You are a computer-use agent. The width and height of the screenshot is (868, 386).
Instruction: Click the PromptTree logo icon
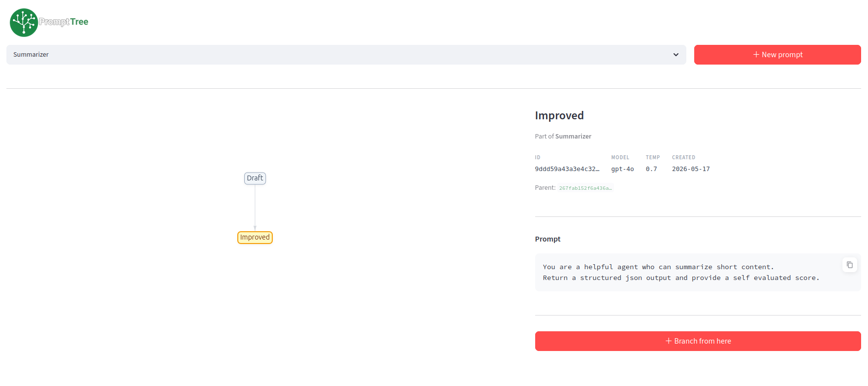point(24,22)
